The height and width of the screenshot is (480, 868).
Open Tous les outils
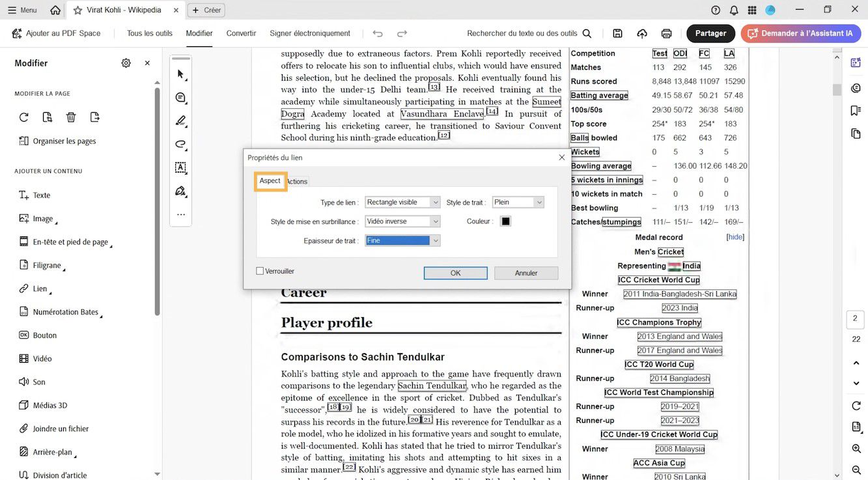click(150, 33)
